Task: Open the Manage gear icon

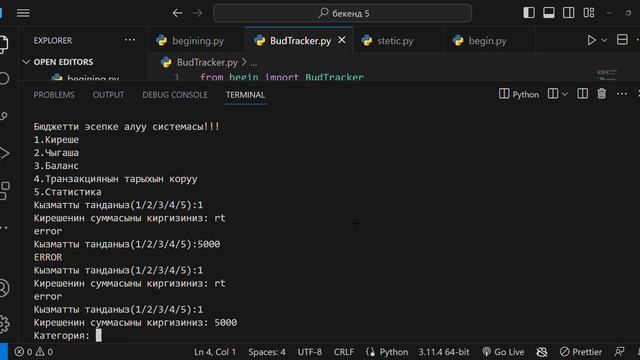Action: pos(4,324)
